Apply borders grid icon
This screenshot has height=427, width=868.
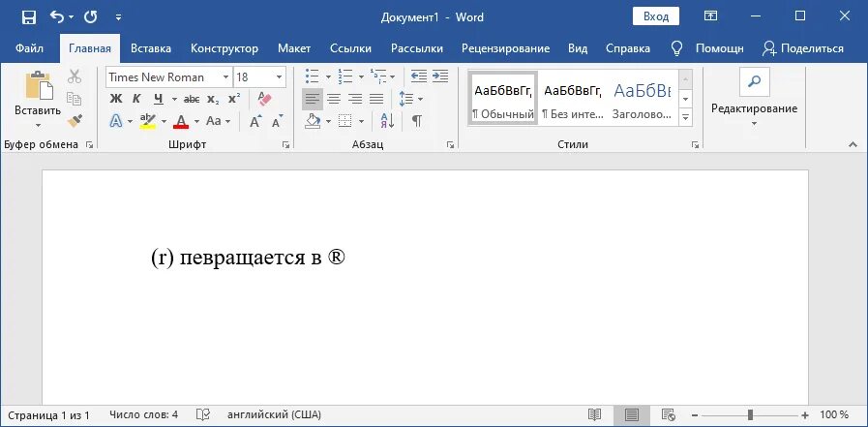(344, 121)
